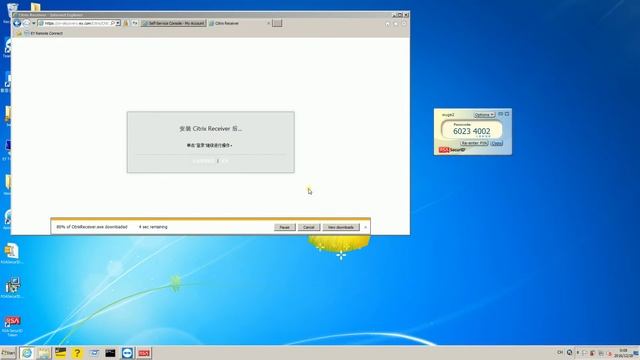Open the recent pages dropdown beside Forward
The image size is (640, 360).
point(34,23)
